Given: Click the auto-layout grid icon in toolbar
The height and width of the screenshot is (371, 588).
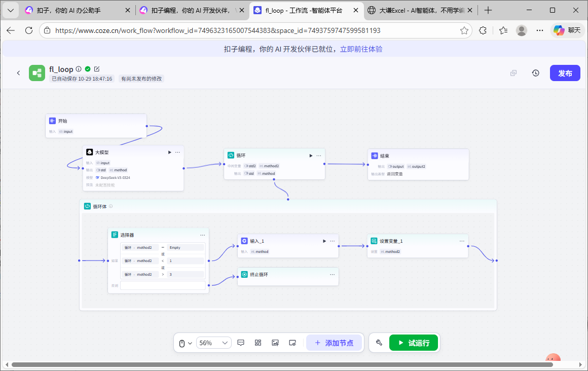Looking at the screenshot, I should [258, 343].
